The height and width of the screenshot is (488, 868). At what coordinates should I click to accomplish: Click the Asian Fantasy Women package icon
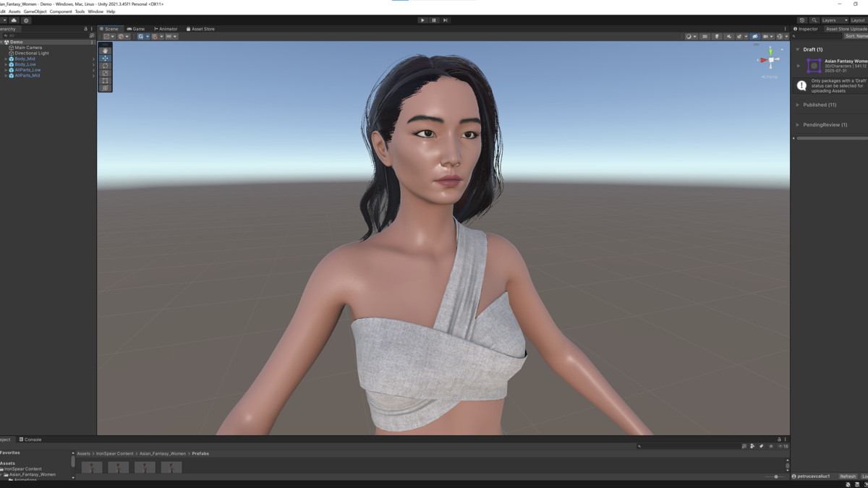coord(814,66)
